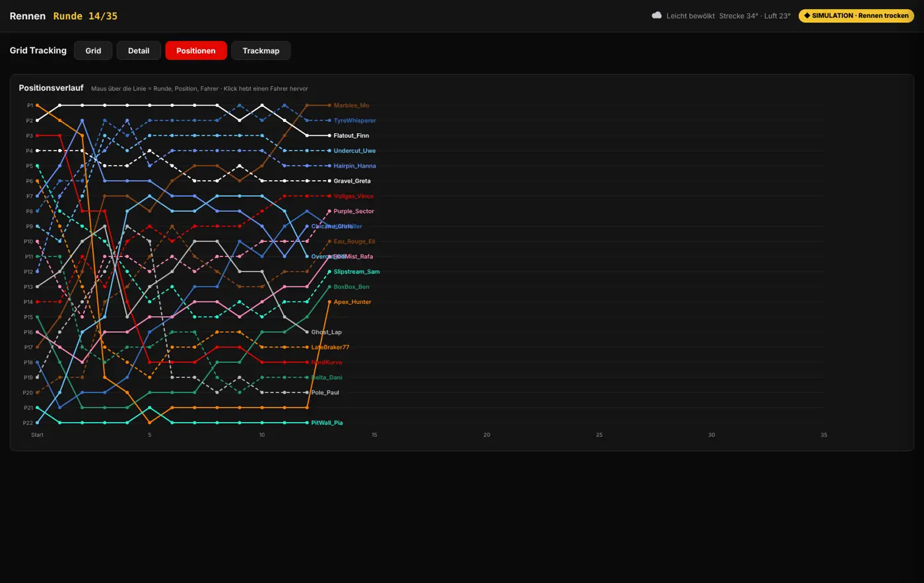
Task: Highlight BoxBox_Ben driver line label
Action: click(351, 287)
